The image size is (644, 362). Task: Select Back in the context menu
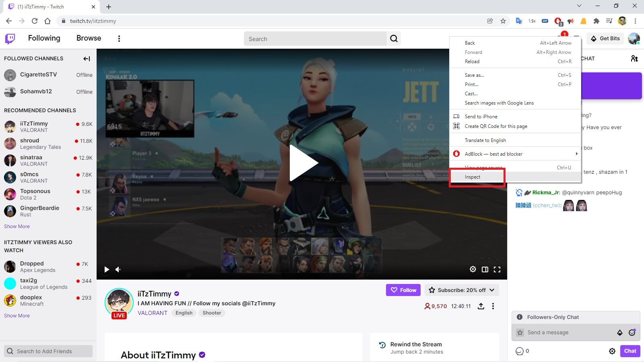click(515, 43)
